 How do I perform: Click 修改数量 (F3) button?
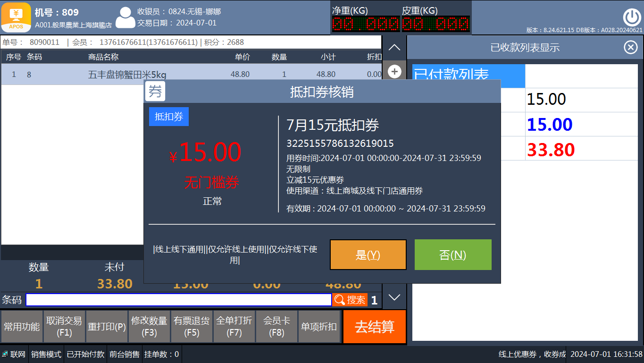149,327
